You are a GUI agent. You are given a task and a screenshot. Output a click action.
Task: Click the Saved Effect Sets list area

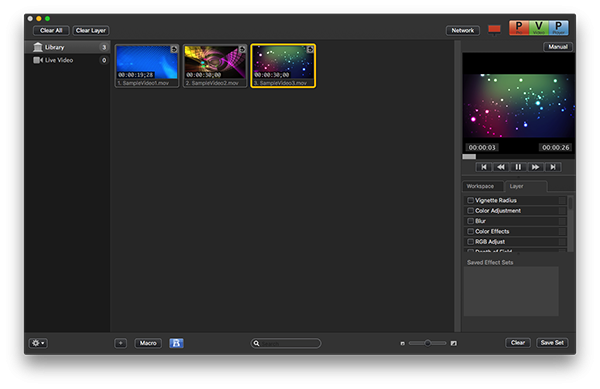(511, 291)
